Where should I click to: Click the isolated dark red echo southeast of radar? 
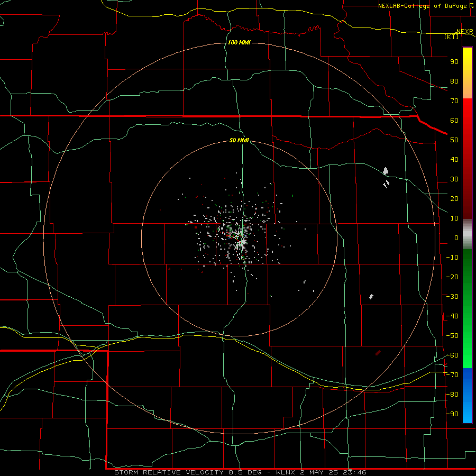point(378,352)
